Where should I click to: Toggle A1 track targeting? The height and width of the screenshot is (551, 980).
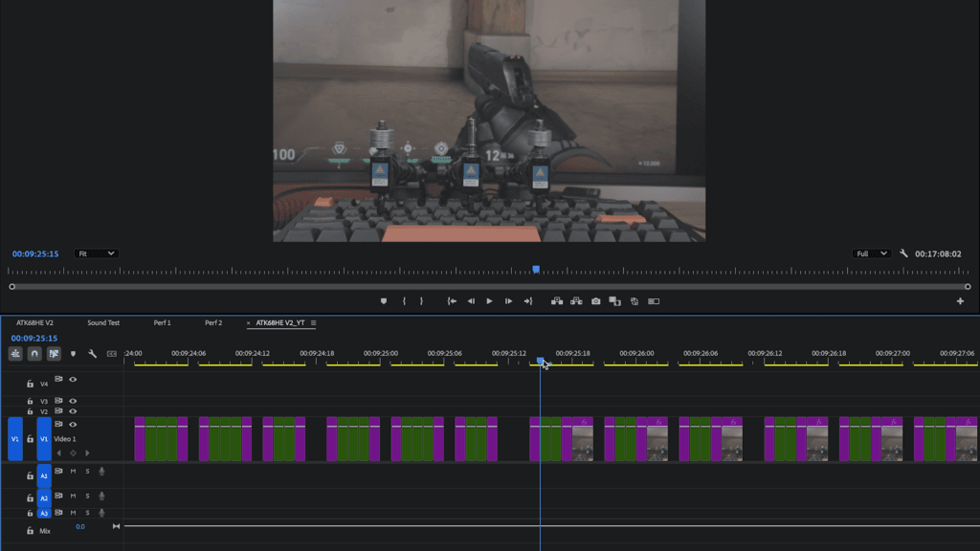pyautogui.click(x=44, y=475)
